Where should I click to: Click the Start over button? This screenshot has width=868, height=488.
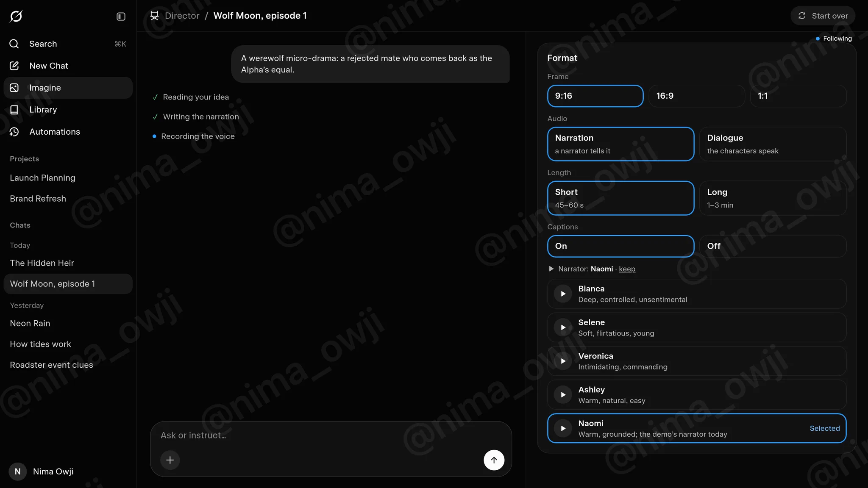pos(823,16)
